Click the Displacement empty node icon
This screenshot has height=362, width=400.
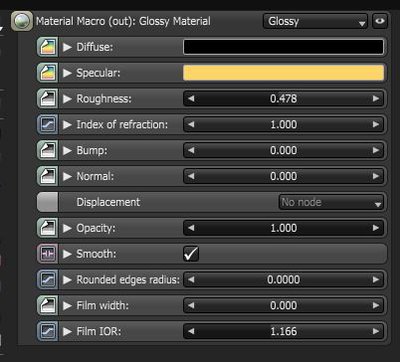[47, 202]
